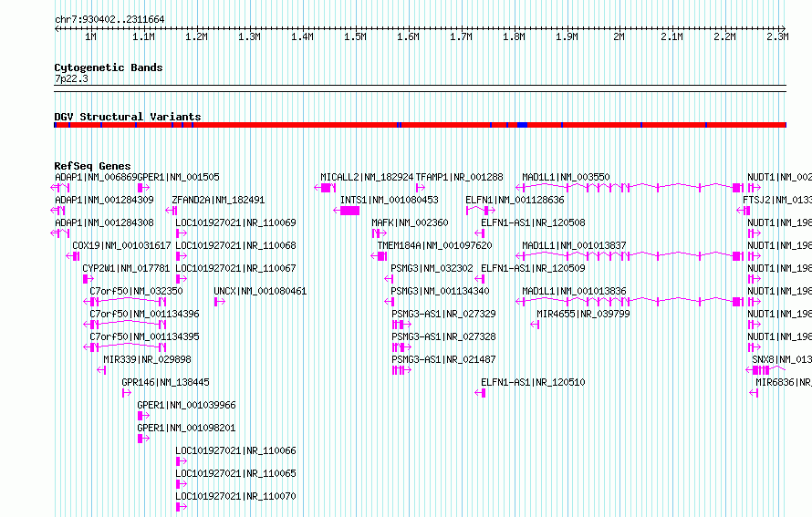
Task: Select ZFAND2A|NM_182491 gene label
Action: (x=218, y=200)
